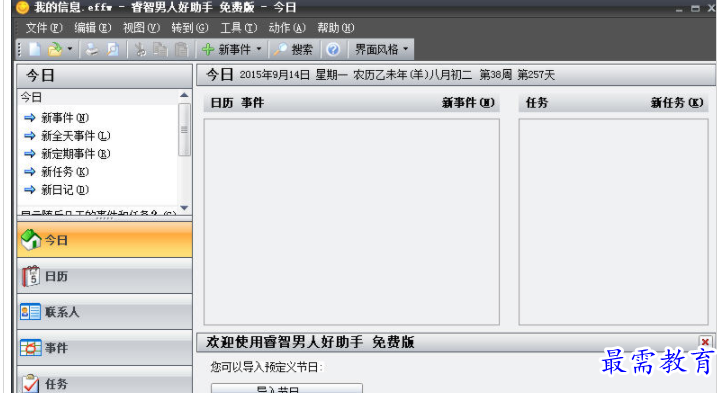Click the 搜索 search toolbar button
723x393 pixels.
tap(293, 49)
